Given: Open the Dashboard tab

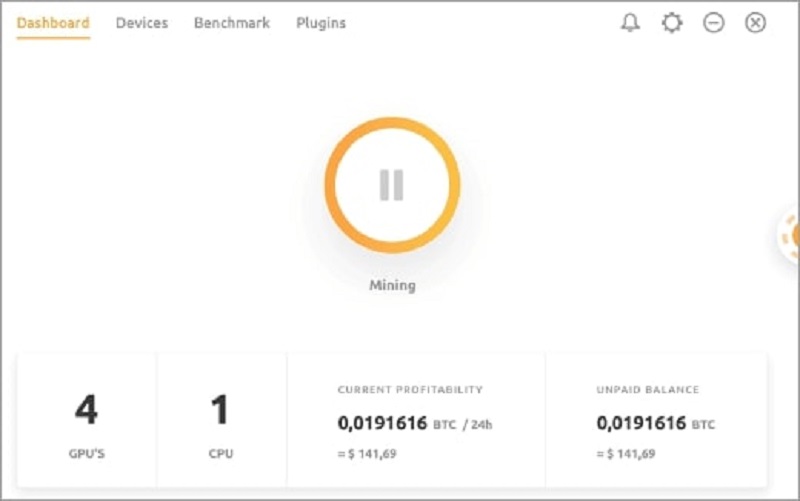Looking at the screenshot, I should [x=53, y=23].
